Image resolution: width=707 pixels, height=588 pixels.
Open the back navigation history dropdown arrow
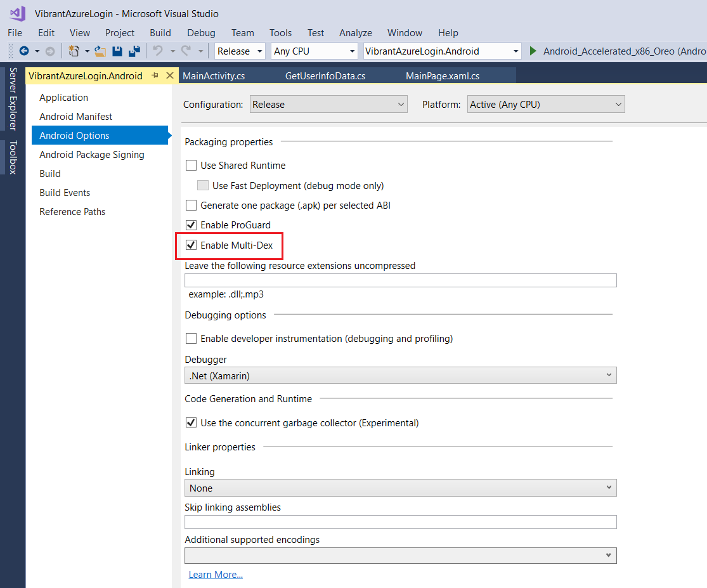point(37,51)
